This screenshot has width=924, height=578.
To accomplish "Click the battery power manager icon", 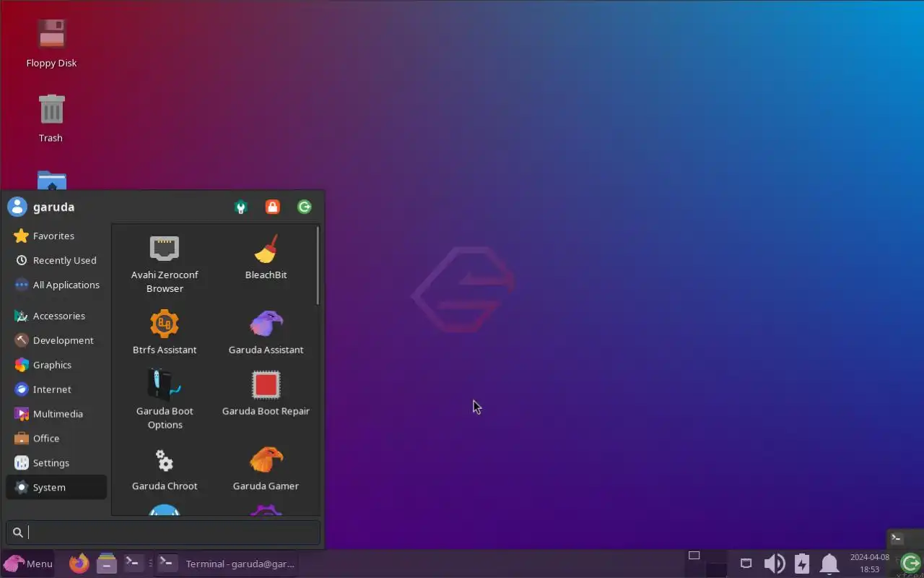I will point(802,563).
